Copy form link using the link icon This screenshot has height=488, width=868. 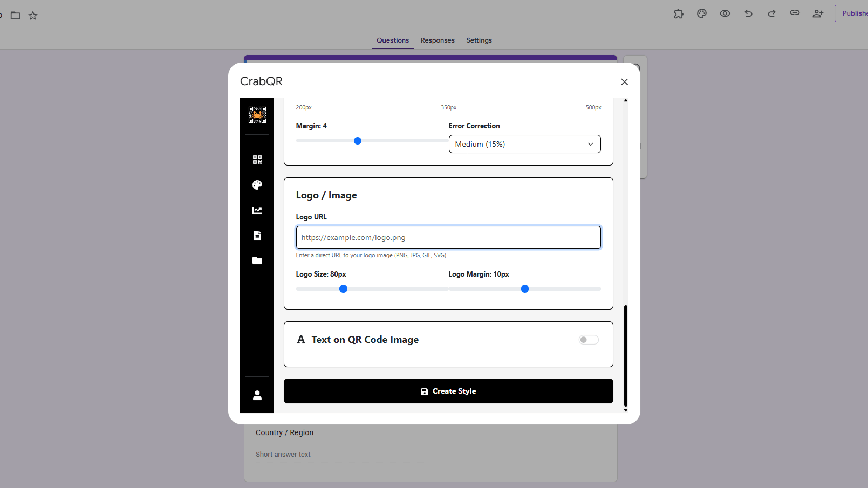[x=794, y=13]
